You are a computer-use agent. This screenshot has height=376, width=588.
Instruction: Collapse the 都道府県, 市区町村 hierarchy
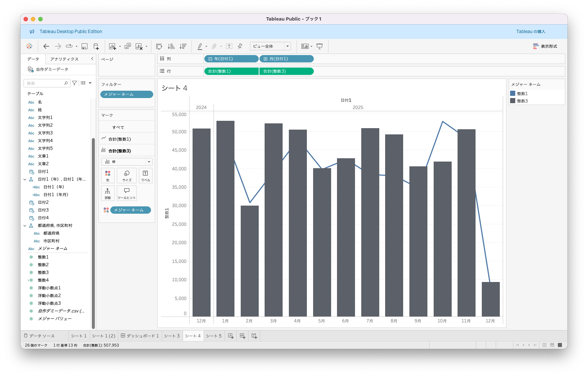pyautogui.click(x=25, y=226)
